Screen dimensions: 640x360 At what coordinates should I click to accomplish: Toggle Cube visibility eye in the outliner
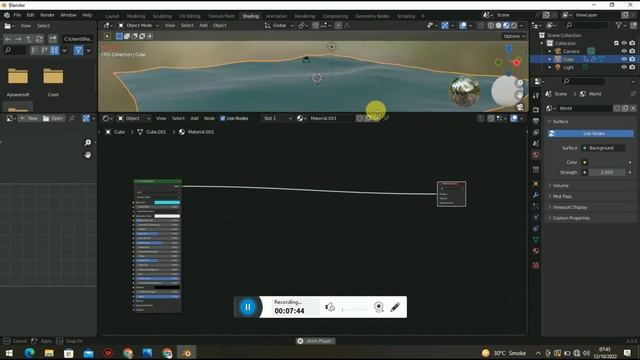pos(624,59)
